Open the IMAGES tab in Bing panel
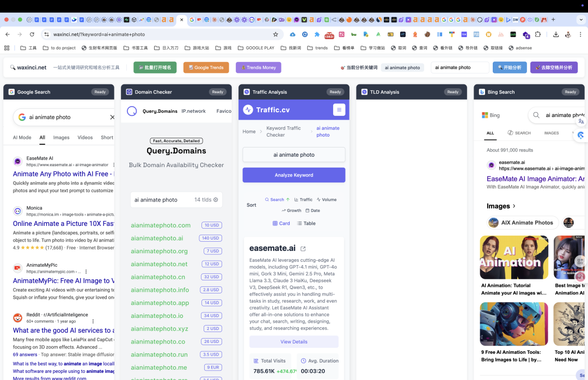Viewport: 588px width, 380px height. point(551,133)
